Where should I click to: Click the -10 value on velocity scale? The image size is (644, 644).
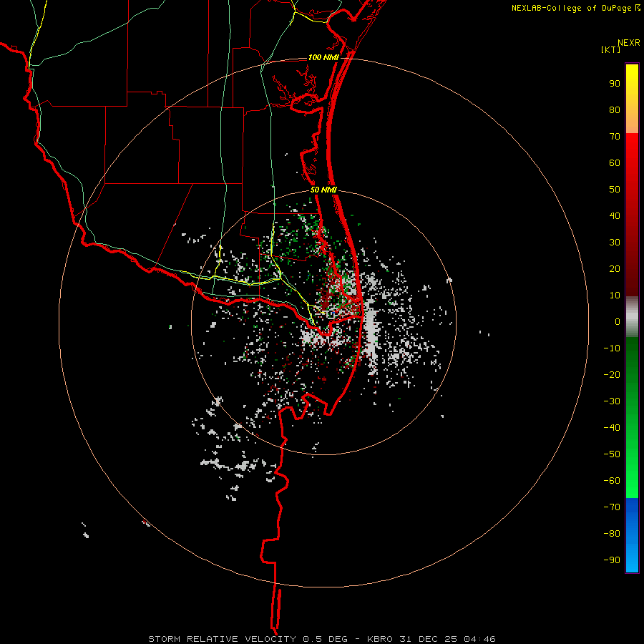click(x=612, y=348)
